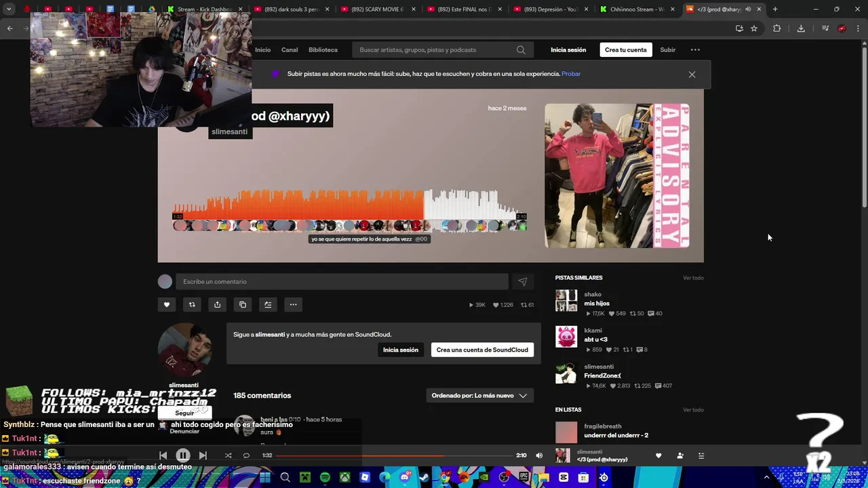Follow artist icon in player bar
Viewport: 868px width, 488px height.
(680, 455)
